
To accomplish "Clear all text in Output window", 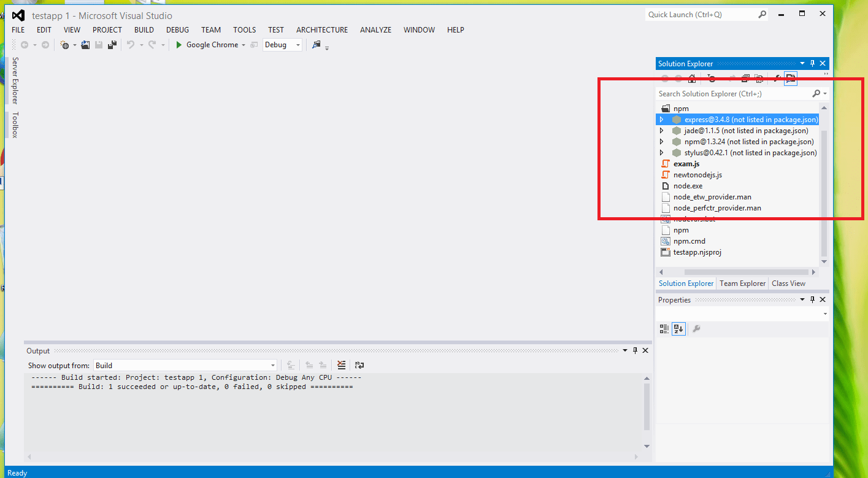I will click(342, 365).
